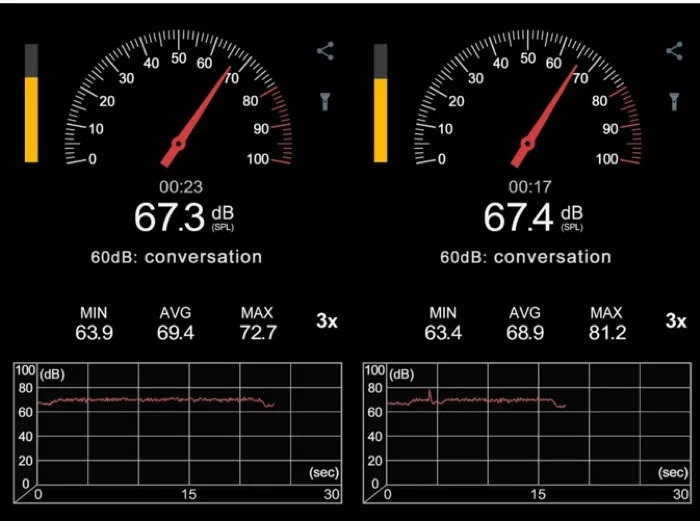Screen dimensions: 700x527
Task: Click the MIN value 63.9
Action: 94,333
